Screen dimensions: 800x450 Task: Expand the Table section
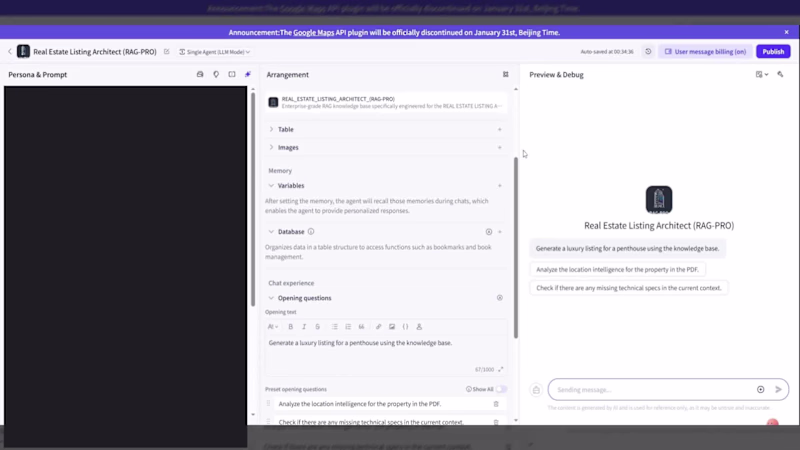[271, 130]
